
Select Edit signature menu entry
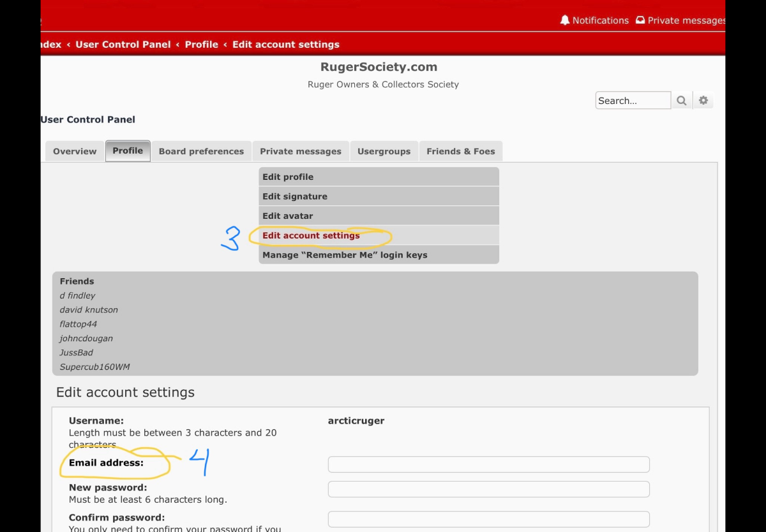click(295, 196)
